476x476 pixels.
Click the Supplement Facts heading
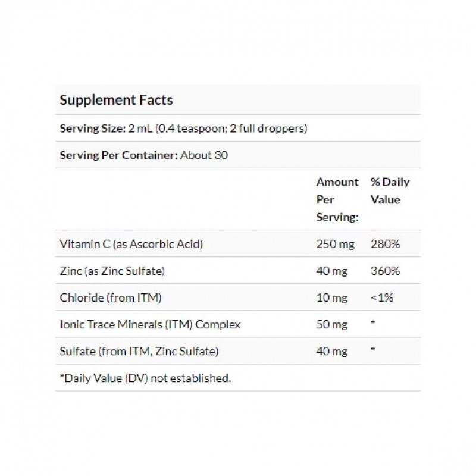(x=116, y=99)
